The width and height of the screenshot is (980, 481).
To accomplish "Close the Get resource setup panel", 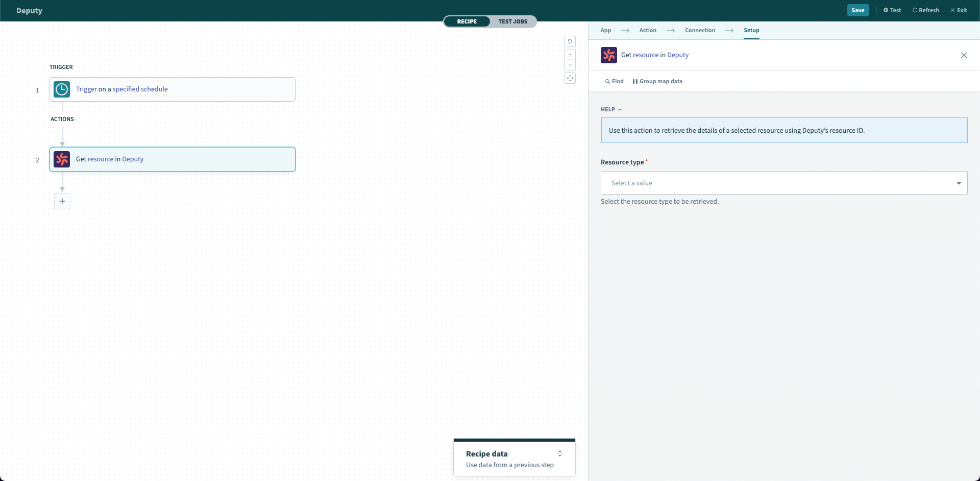I will (964, 55).
